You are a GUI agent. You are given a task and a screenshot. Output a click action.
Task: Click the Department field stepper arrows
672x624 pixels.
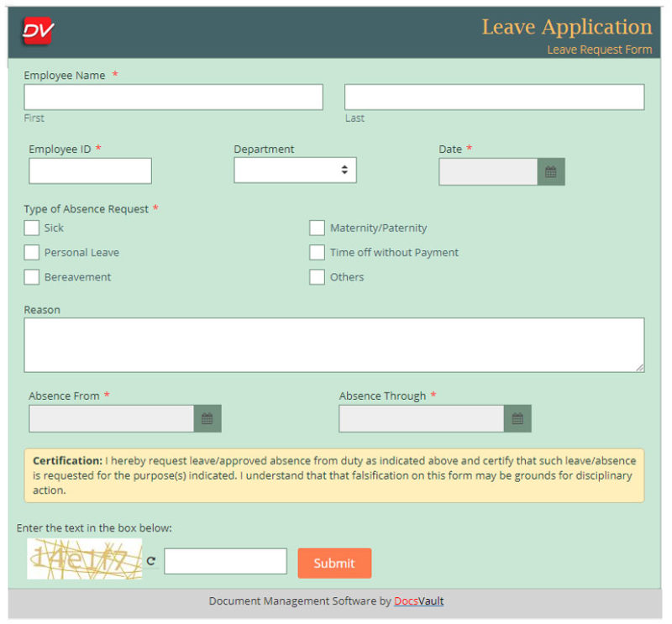click(x=345, y=170)
